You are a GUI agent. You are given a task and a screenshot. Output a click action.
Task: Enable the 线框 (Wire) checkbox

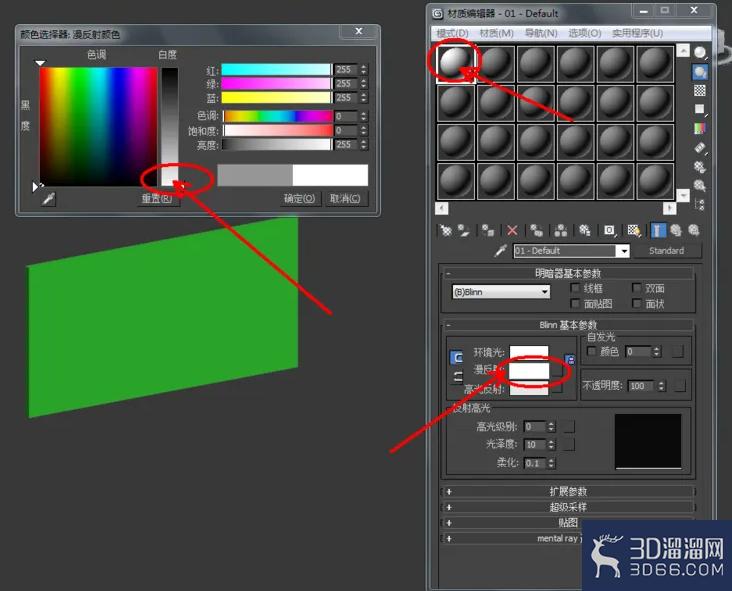pyautogui.click(x=575, y=288)
